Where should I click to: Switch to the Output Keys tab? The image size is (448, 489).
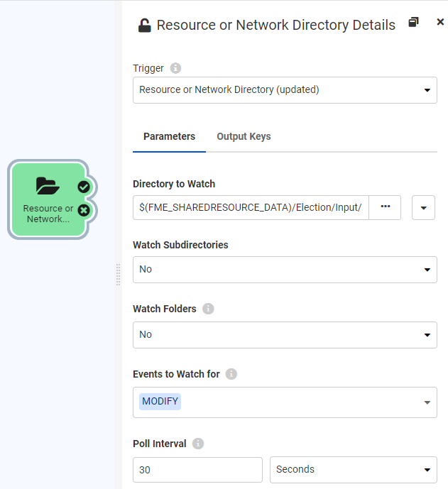(x=244, y=136)
